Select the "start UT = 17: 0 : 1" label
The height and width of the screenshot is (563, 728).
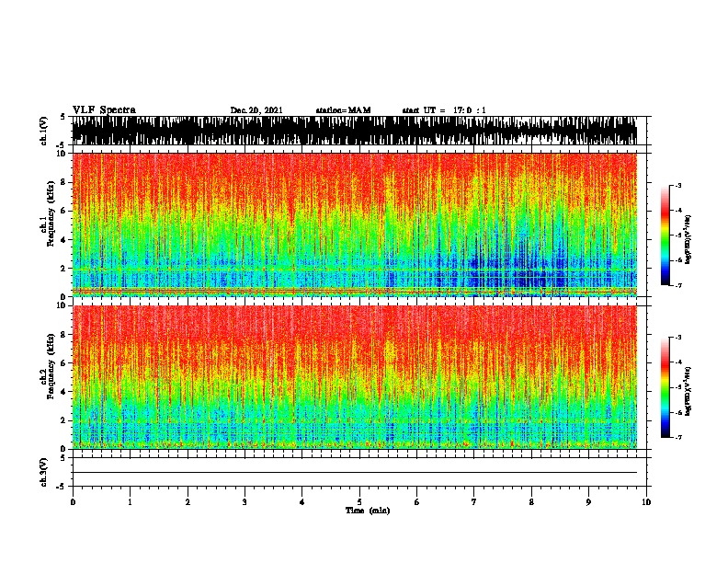pos(444,110)
